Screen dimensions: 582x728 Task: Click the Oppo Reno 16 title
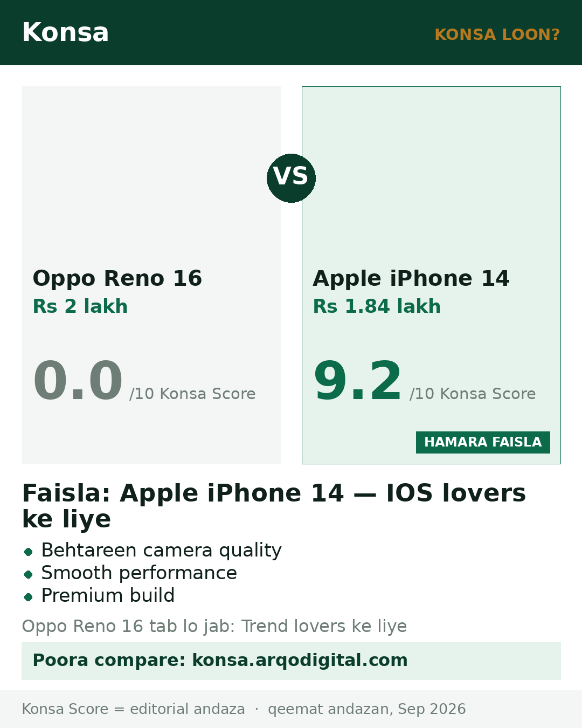click(x=117, y=278)
